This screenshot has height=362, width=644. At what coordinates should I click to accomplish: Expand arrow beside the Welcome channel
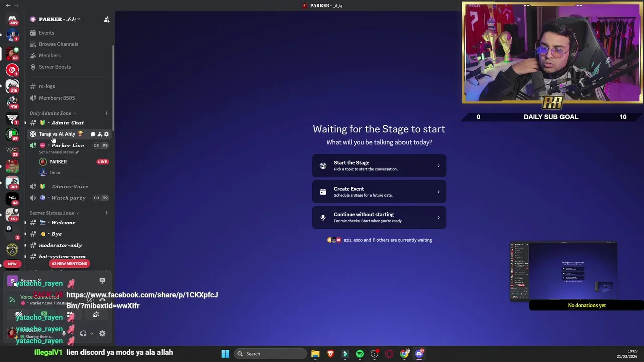point(25,223)
